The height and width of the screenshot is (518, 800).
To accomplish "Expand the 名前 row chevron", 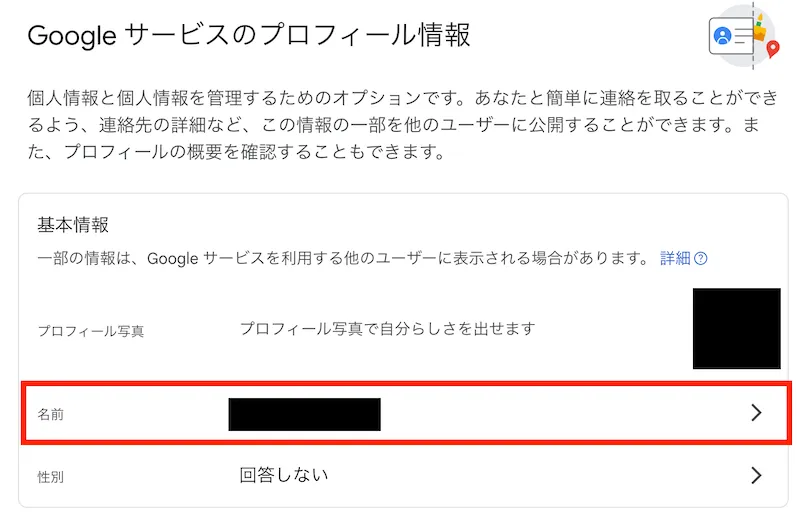I will (x=756, y=413).
